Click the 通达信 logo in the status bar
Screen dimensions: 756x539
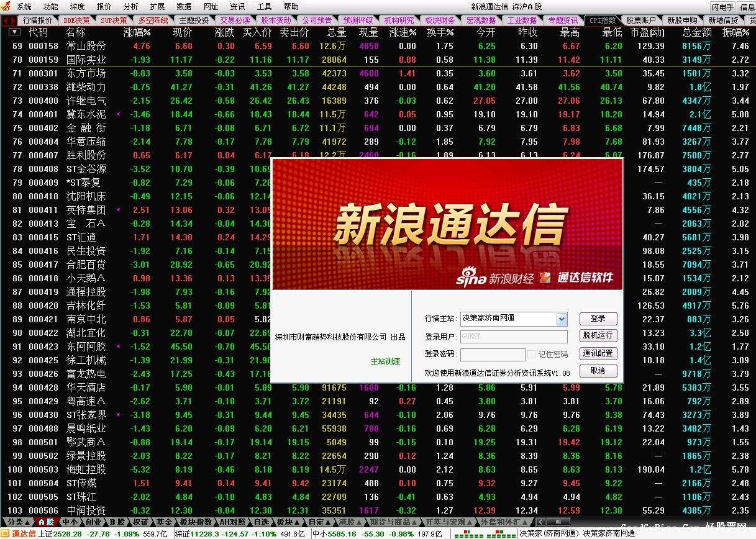[x=19, y=533]
